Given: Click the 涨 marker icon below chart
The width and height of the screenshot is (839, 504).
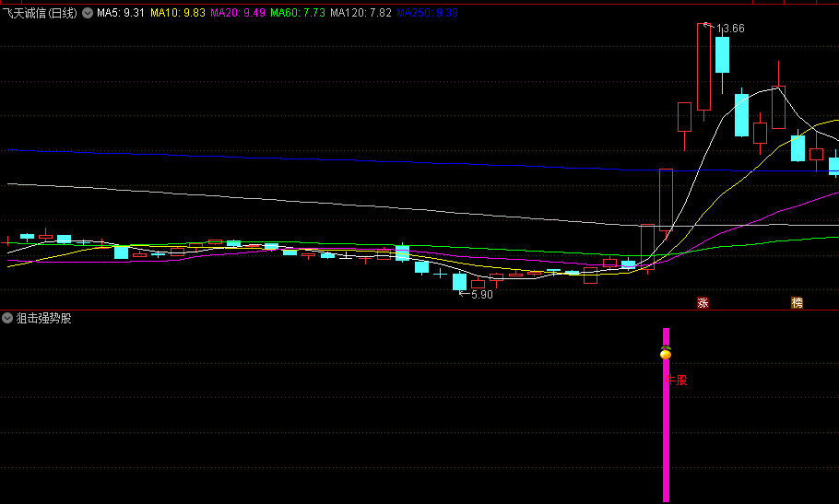Looking at the screenshot, I should click(703, 302).
